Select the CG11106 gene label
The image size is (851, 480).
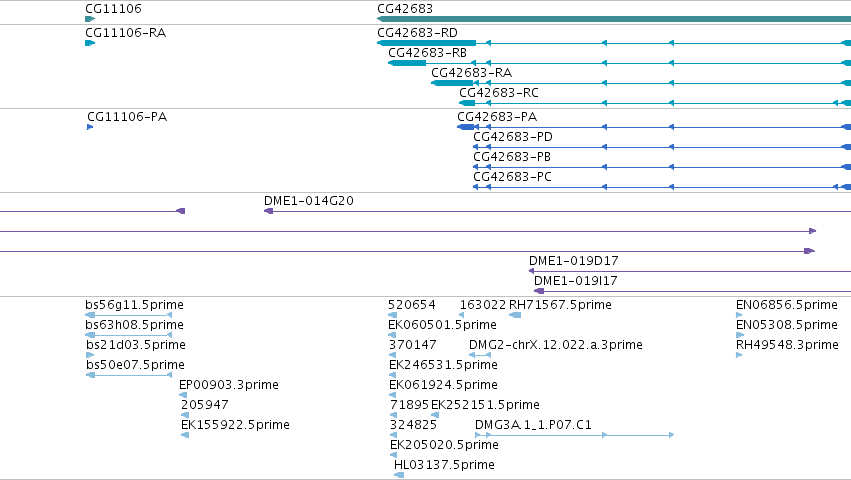[x=113, y=9]
